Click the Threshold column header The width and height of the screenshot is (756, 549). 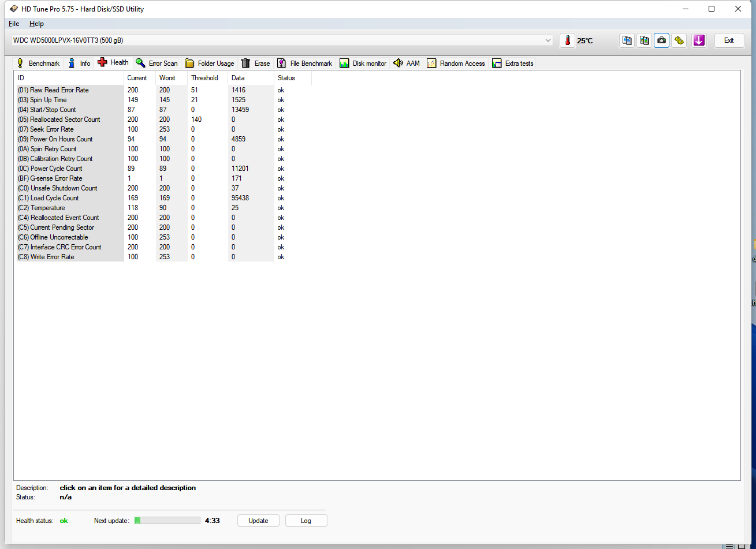tap(205, 78)
